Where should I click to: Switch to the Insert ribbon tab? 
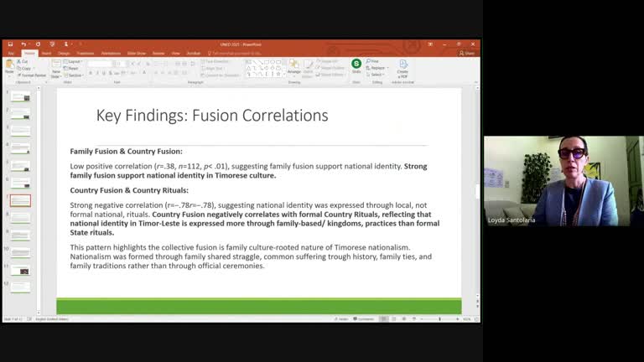pos(46,53)
